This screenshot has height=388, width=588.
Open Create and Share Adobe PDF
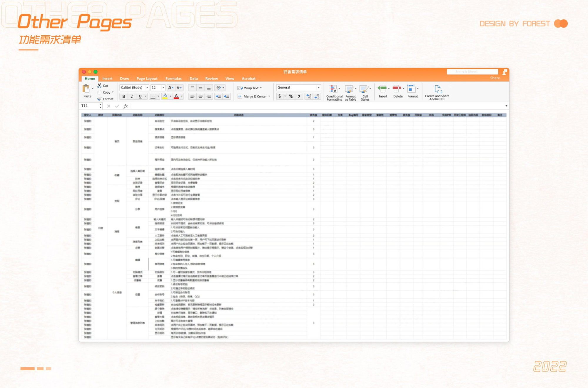tap(437, 93)
